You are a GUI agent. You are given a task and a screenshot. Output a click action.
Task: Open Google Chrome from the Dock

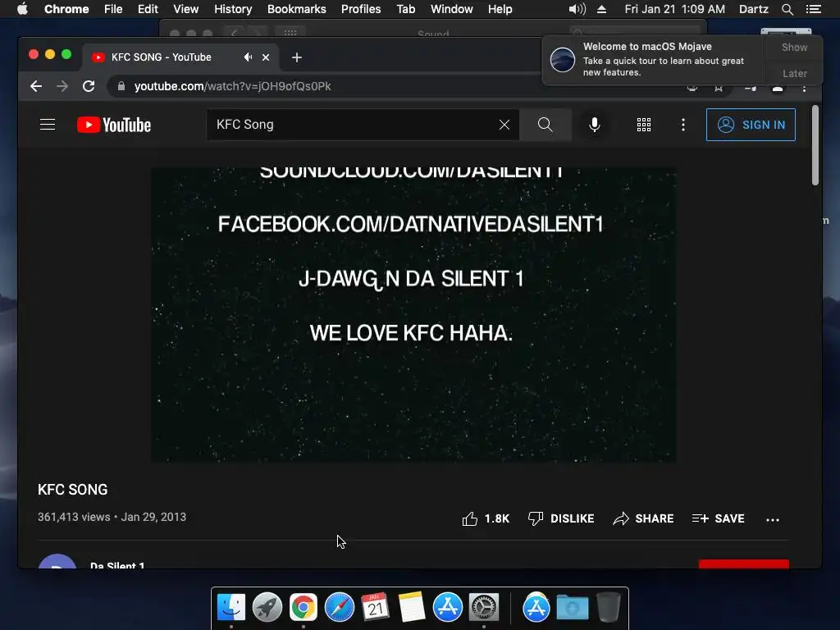(x=304, y=608)
